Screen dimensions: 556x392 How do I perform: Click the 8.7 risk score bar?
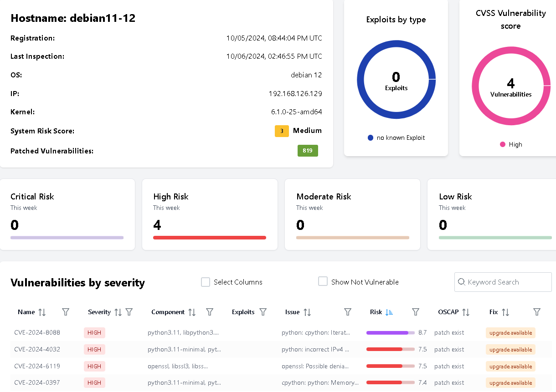(x=390, y=333)
